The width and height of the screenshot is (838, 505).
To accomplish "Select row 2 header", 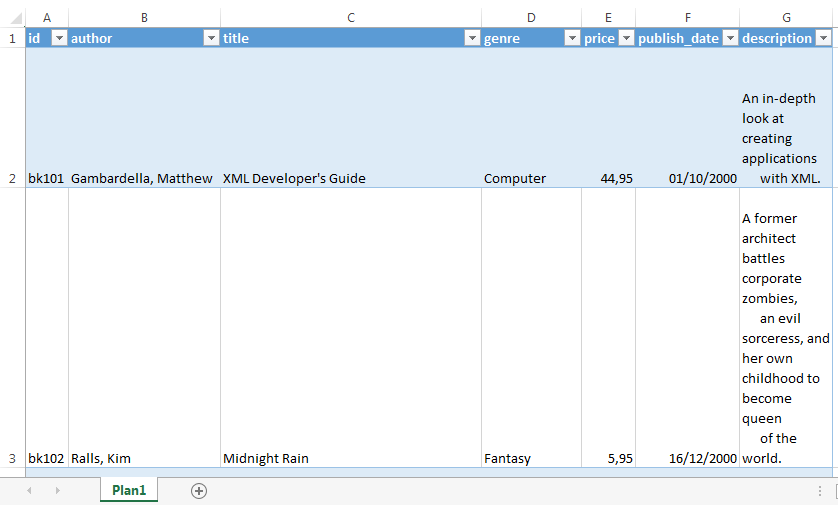I will tap(12, 178).
